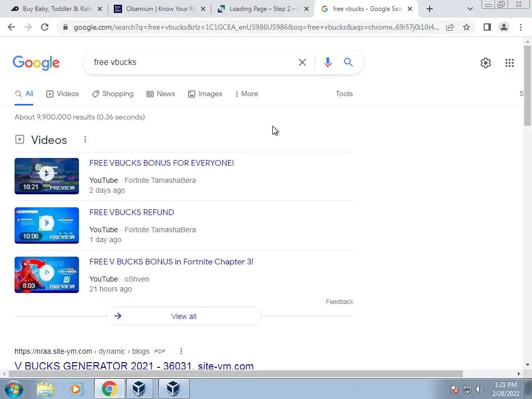The image size is (532, 399).
Task: Open the Action Center flag icon
Action: point(455,389)
